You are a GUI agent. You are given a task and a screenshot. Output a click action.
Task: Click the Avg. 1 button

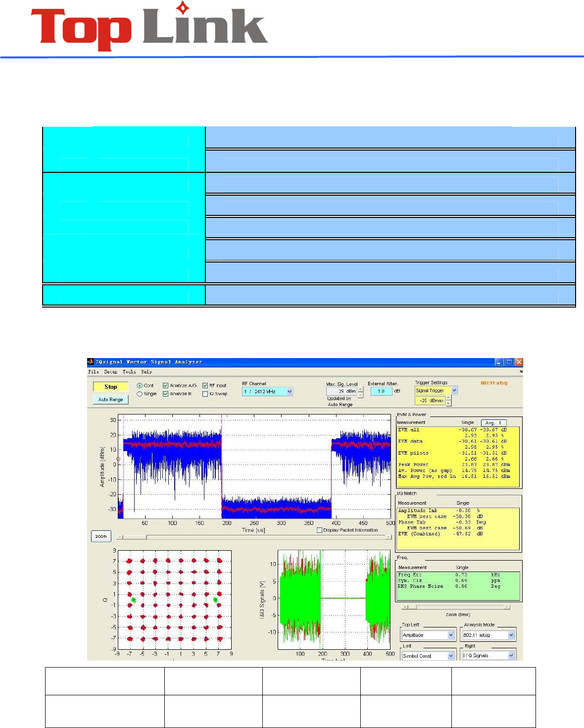[493, 422]
